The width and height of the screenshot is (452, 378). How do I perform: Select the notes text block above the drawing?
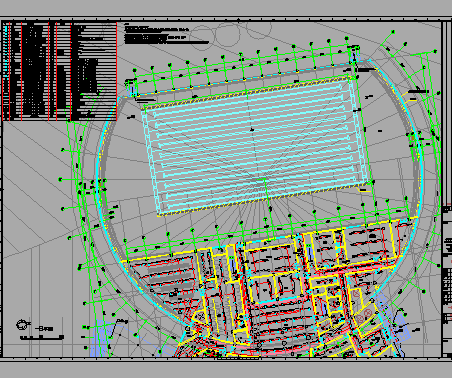[x=166, y=34]
